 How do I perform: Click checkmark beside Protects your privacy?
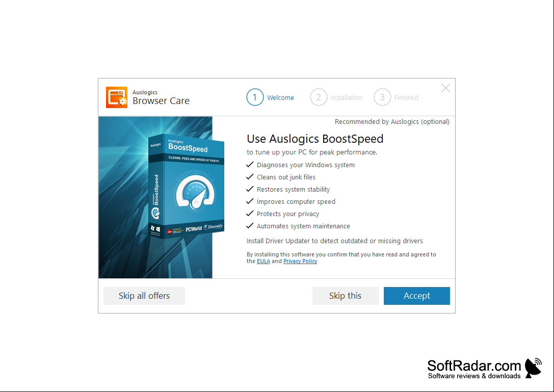tap(250, 214)
